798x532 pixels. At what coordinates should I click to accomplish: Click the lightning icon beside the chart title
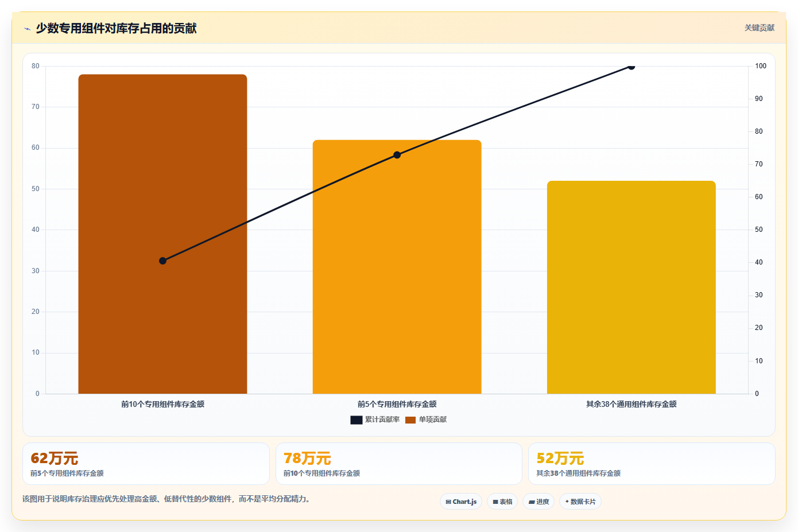click(x=27, y=29)
